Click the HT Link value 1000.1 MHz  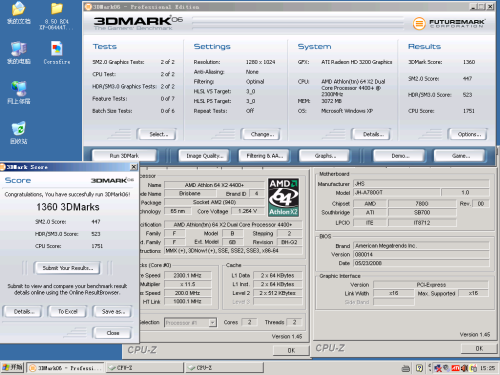coord(188,301)
